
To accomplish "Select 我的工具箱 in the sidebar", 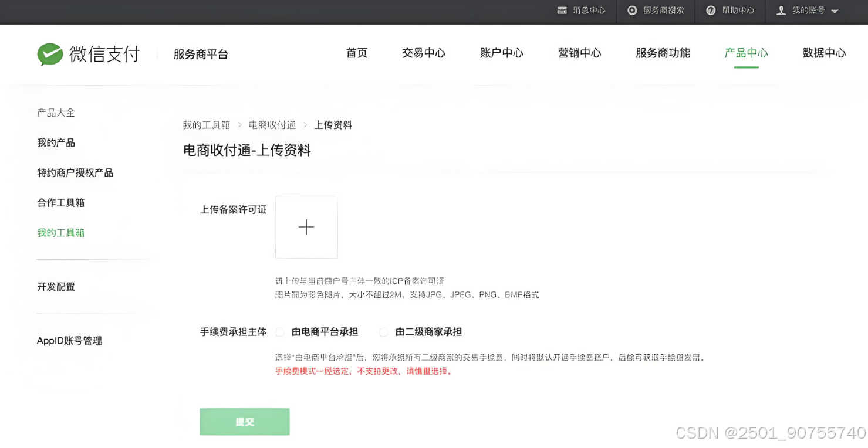I will (61, 233).
